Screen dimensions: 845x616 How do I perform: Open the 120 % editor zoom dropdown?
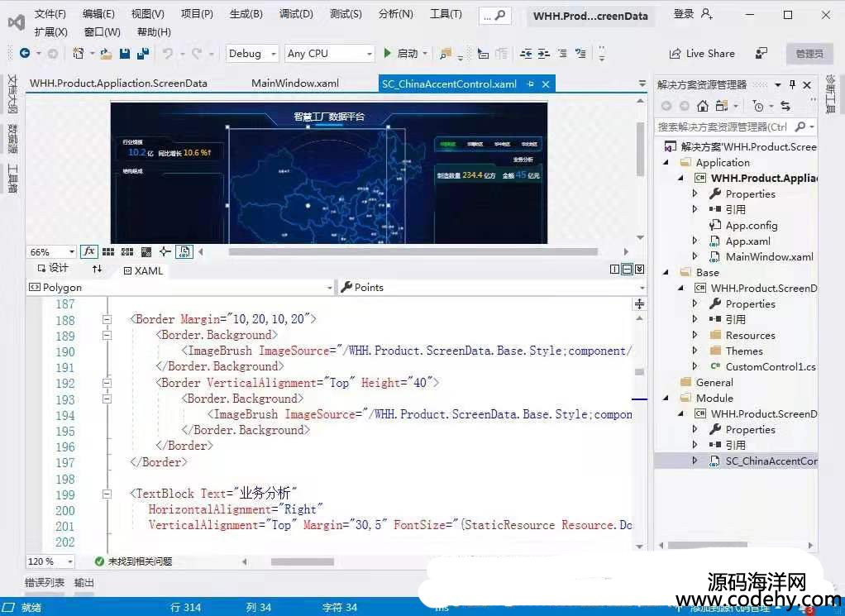[50, 561]
